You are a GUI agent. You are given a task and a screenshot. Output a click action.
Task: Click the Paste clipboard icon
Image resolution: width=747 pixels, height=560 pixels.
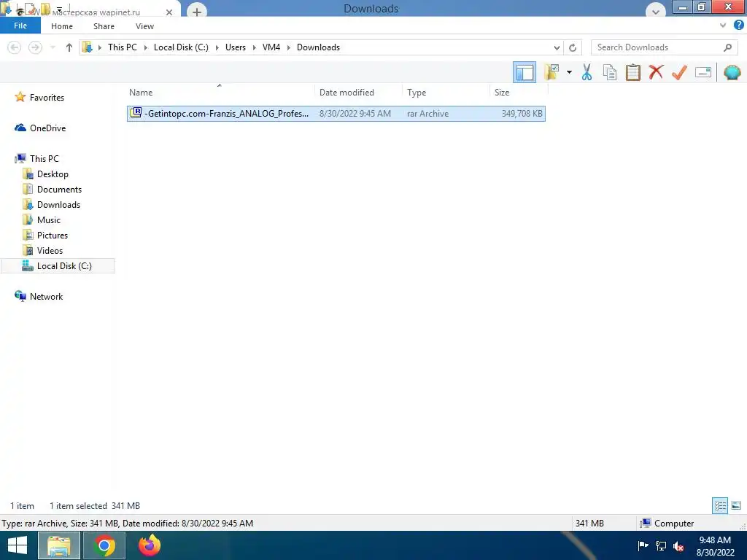632,72
